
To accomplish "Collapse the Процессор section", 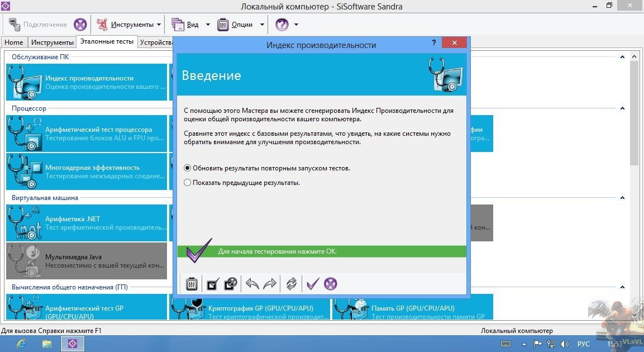I will [622, 108].
